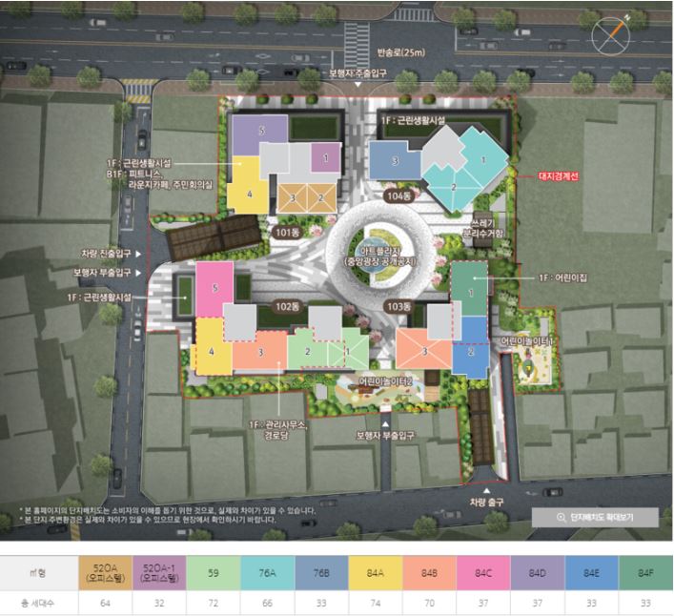Select the 76A type legend swatch
674x616 pixels.
click(267, 572)
